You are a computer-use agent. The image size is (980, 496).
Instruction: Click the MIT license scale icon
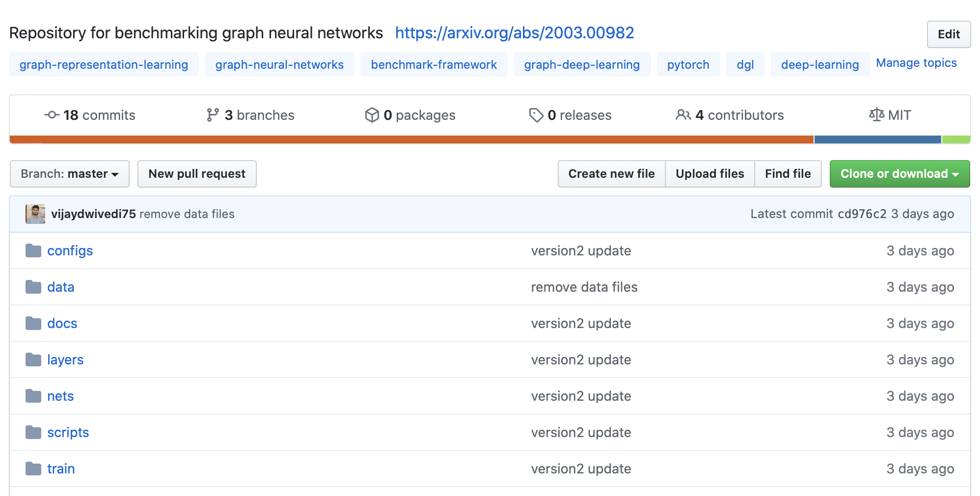[x=876, y=115]
